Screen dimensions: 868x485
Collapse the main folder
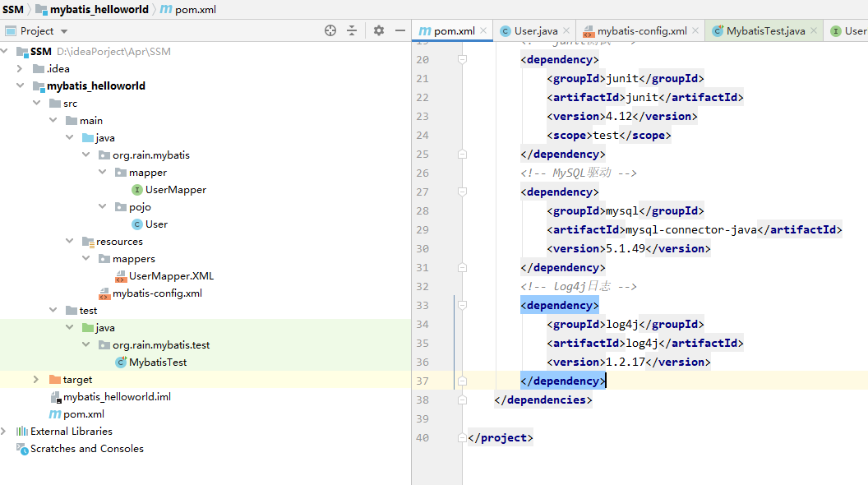(x=53, y=120)
